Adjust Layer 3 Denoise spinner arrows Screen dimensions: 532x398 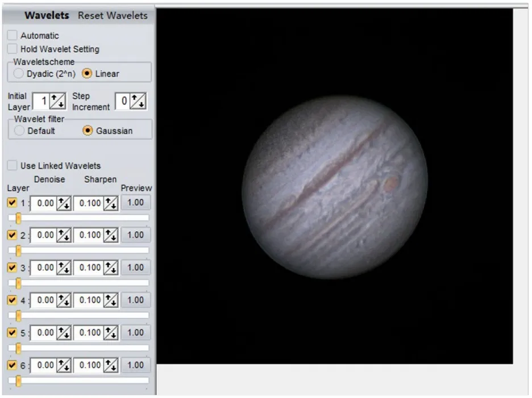64,268
